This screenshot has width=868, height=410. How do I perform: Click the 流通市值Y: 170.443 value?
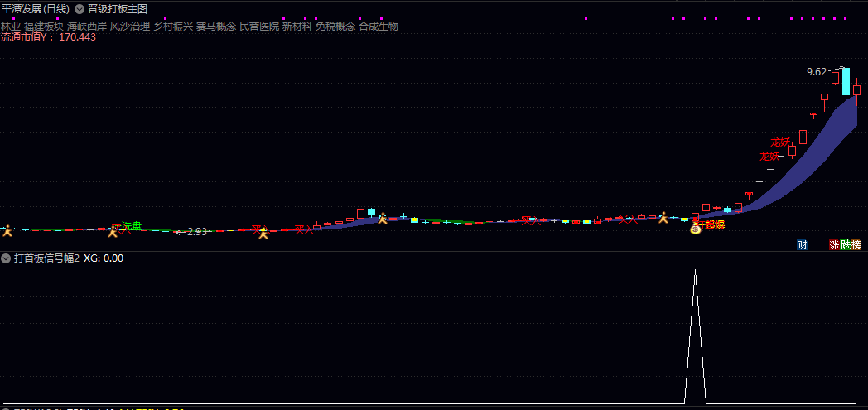[49, 37]
